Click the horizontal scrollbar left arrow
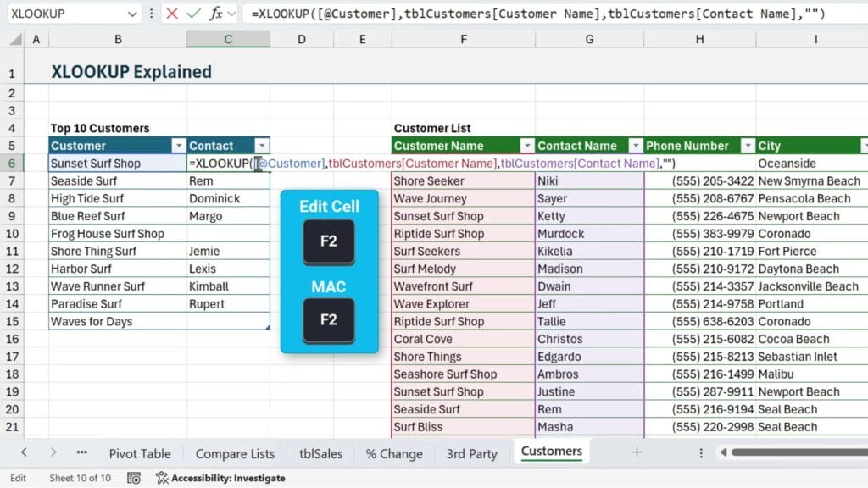Image resolution: width=868 pixels, height=488 pixels. click(x=724, y=452)
